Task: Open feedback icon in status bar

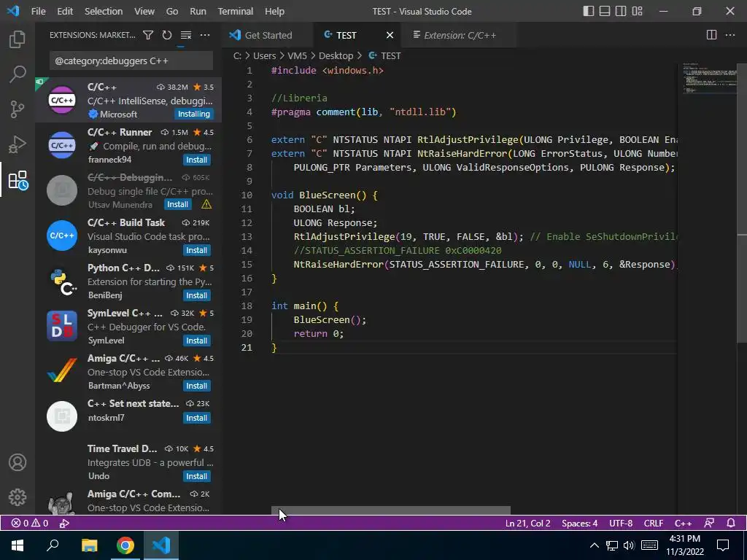Action: (709, 523)
